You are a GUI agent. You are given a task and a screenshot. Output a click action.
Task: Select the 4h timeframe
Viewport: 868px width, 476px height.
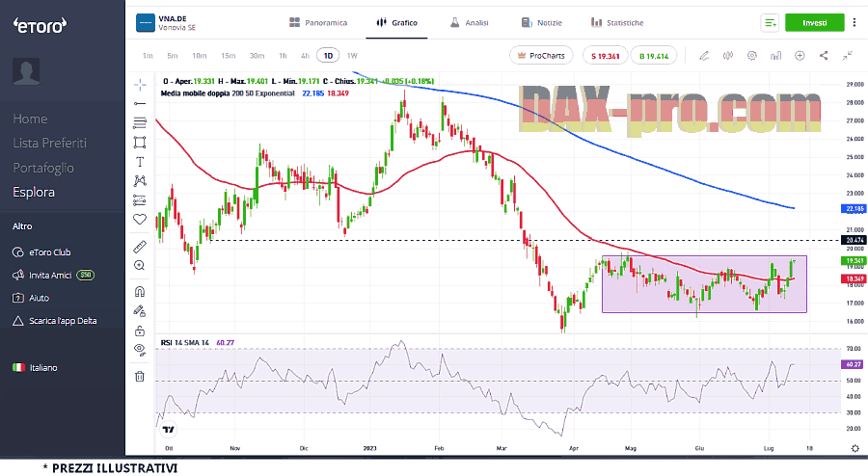pyautogui.click(x=305, y=55)
